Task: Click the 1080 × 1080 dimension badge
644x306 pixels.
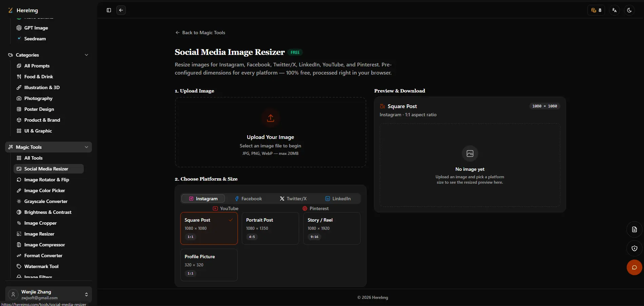Action: 545,106
